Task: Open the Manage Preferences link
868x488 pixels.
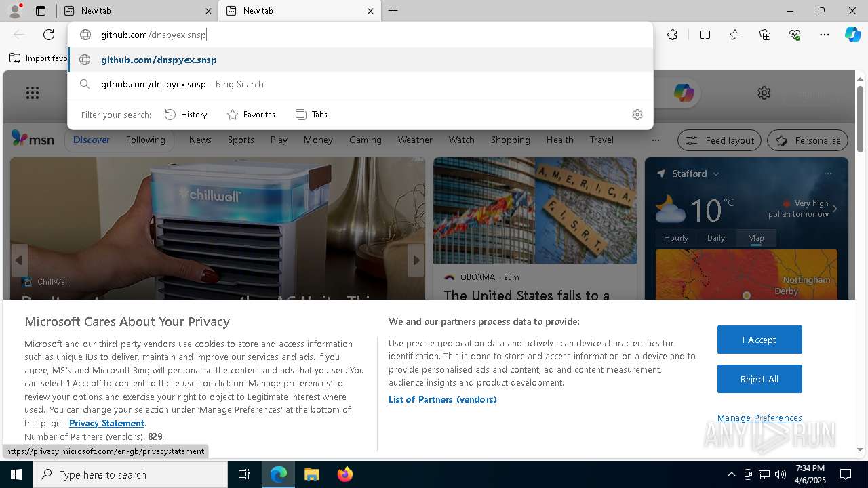Action: (x=759, y=418)
